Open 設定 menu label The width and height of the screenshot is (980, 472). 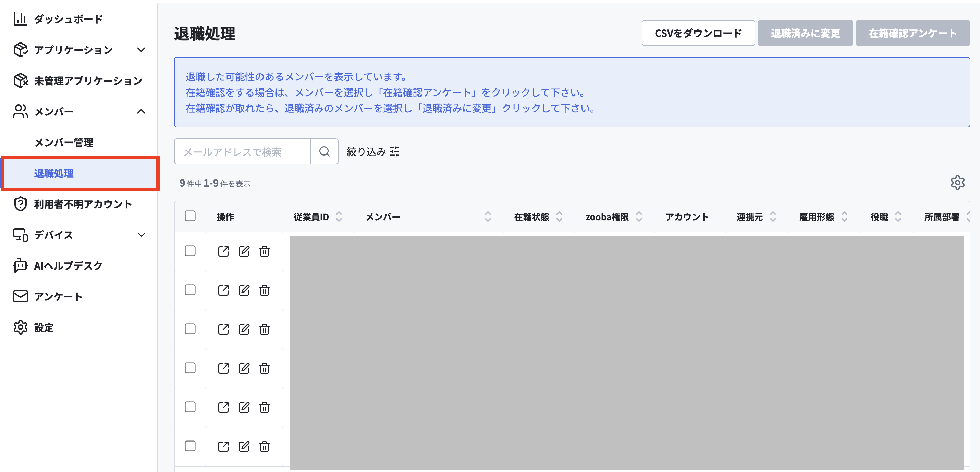click(44, 327)
